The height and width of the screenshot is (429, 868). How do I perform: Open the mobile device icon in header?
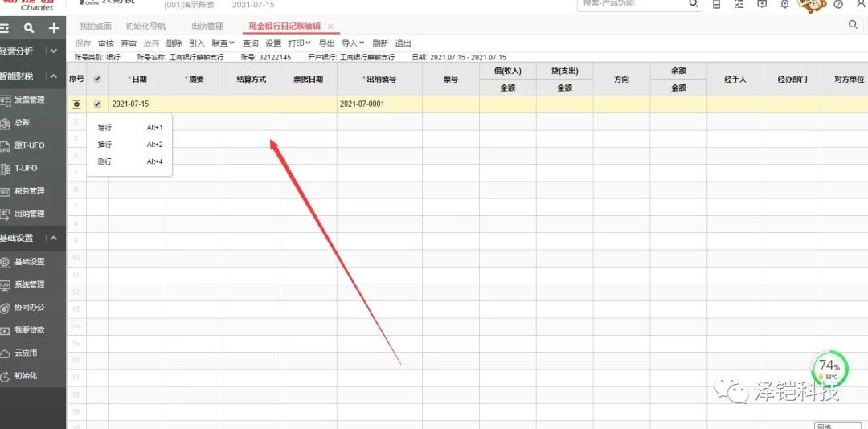pos(716,5)
